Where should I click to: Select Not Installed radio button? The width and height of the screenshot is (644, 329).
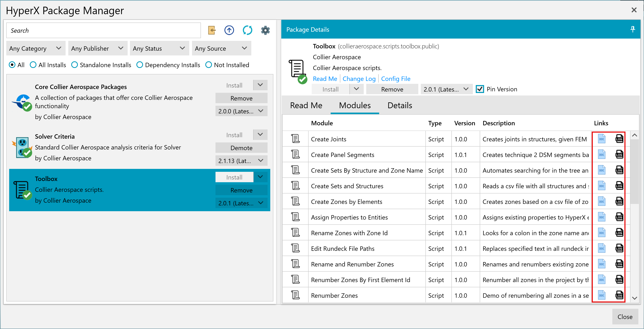pyautogui.click(x=208, y=65)
